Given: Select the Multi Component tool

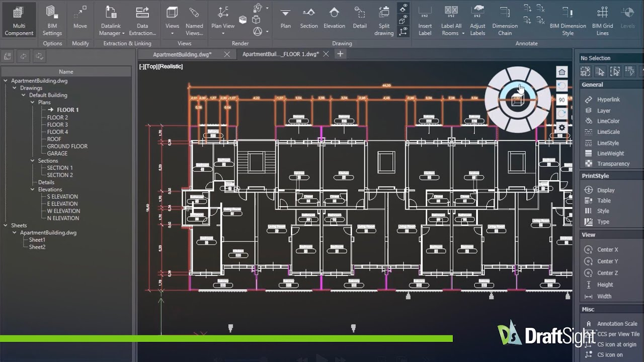Looking at the screenshot, I should pyautogui.click(x=19, y=19).
